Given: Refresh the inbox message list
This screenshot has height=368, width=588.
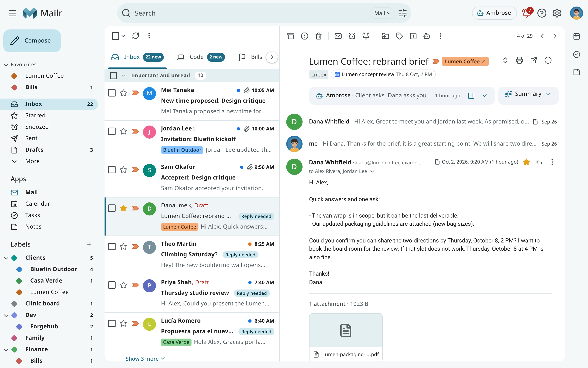Looking at the screenshot, I should (135, 36).
